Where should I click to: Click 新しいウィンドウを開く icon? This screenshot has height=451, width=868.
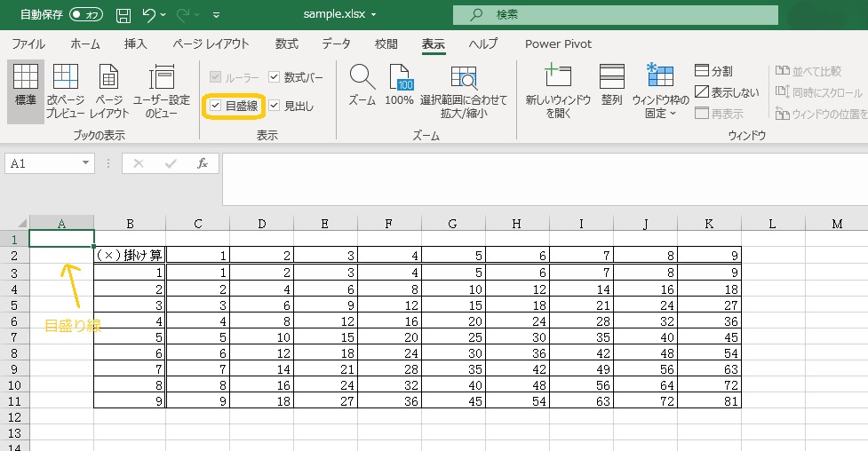(558, 77)
